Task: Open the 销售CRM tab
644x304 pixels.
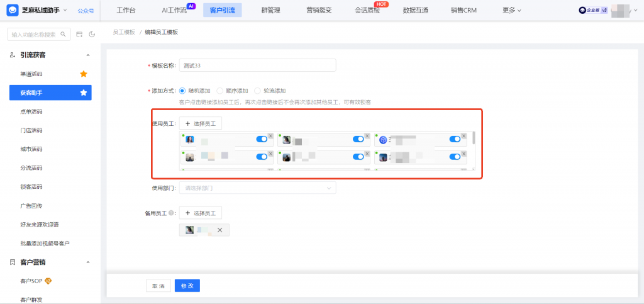Action: click(464, 10)
